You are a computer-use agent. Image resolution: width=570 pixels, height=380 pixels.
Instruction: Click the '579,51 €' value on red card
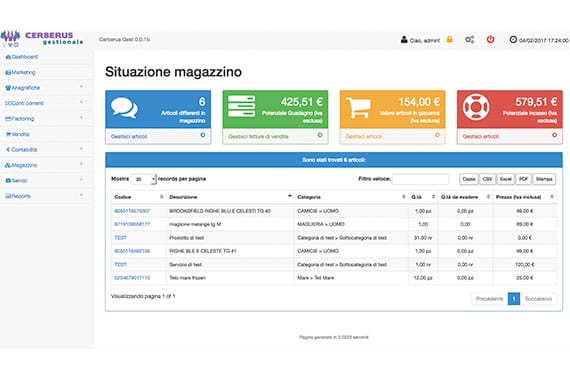tap(537, 102)
